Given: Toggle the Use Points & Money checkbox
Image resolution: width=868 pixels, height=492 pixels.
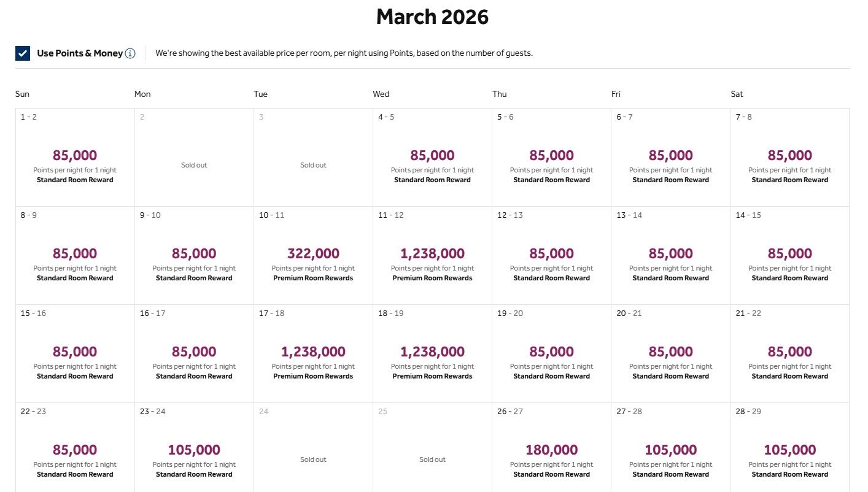Looking at the screenshot, I should click(23, 53).
